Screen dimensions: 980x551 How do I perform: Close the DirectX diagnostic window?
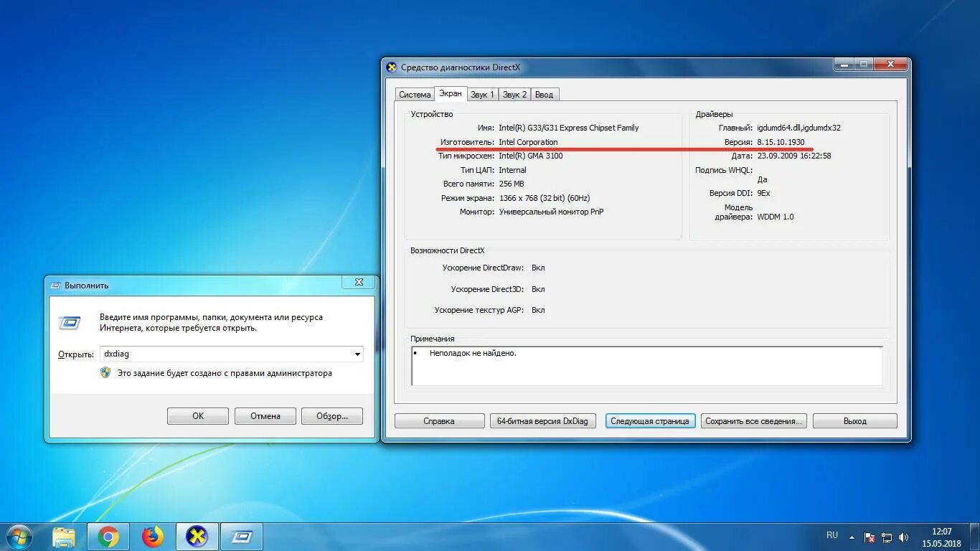891,64
